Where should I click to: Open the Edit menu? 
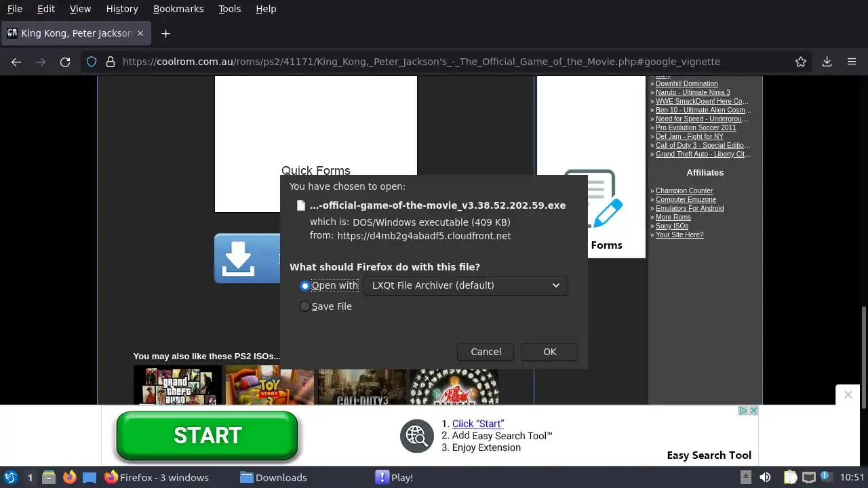tap(46, 9)
